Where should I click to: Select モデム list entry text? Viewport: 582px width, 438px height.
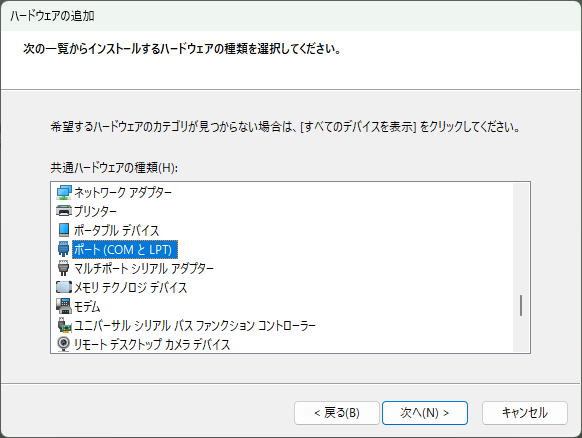[87, 306]
